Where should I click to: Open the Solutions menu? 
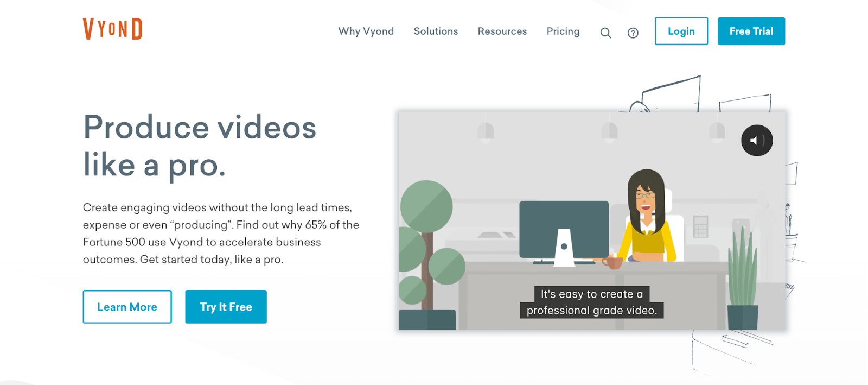click(x=436, y=31)
